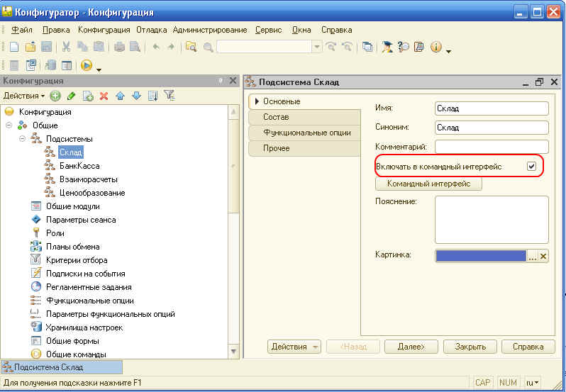The image size is (566, 392).
Task: Click the Undo arrow icon
Action: coord(156,47)
